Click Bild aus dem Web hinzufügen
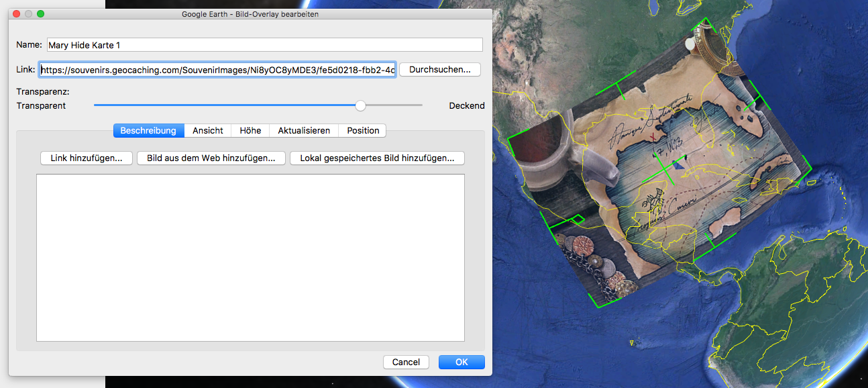Viewport: 868px width, 388px height. (211, 158)
